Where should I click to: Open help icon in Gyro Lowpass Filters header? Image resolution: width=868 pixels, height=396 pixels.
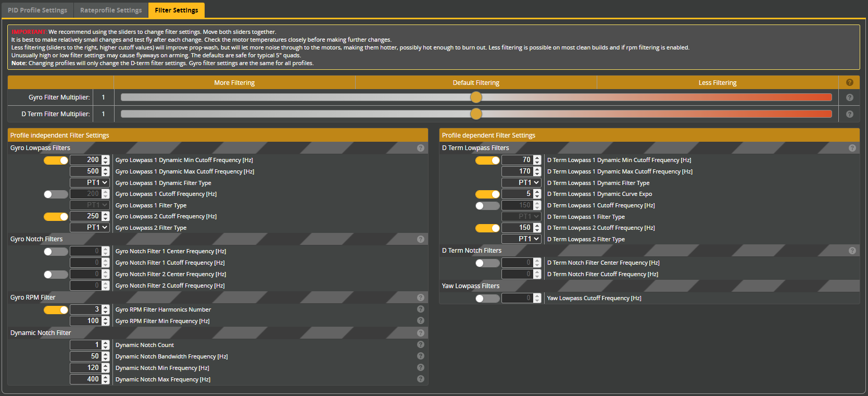coord(420,148)
